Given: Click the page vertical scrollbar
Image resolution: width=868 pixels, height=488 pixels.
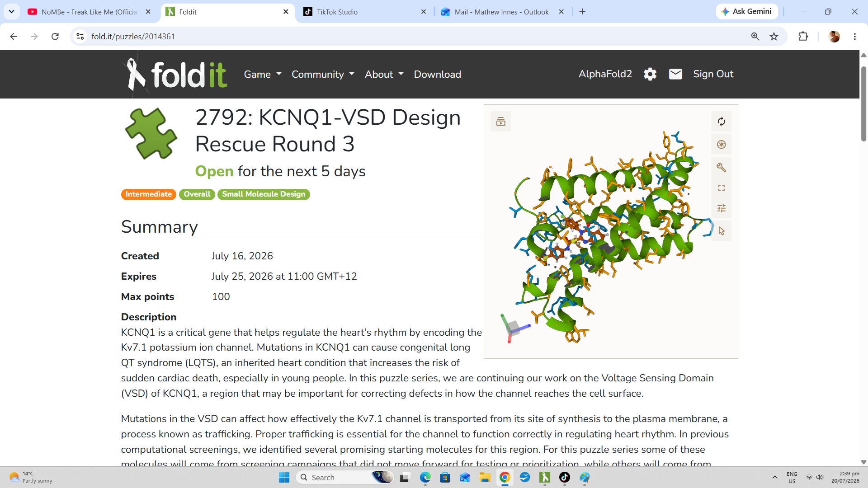Looking at the screenshot, I should 863,104.
